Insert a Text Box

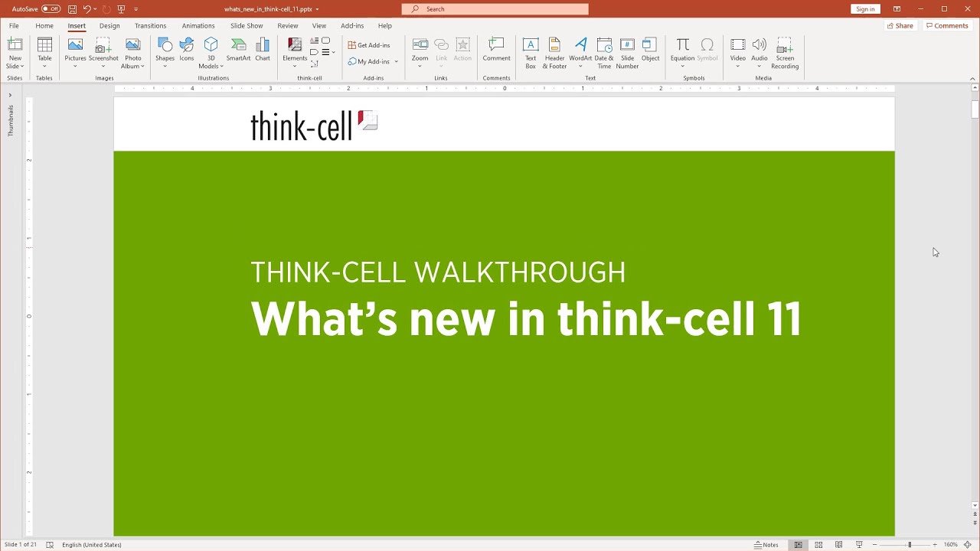pos(531,54)
